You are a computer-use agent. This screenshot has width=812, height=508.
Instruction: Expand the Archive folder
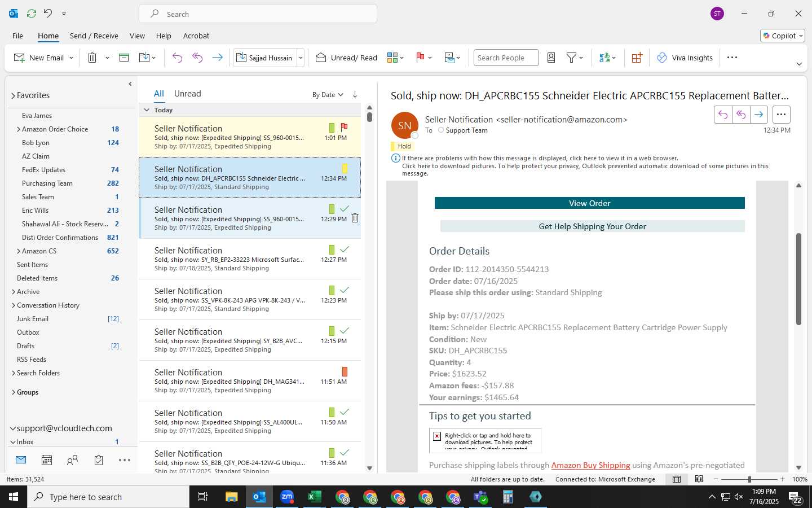tap(13, 292)
